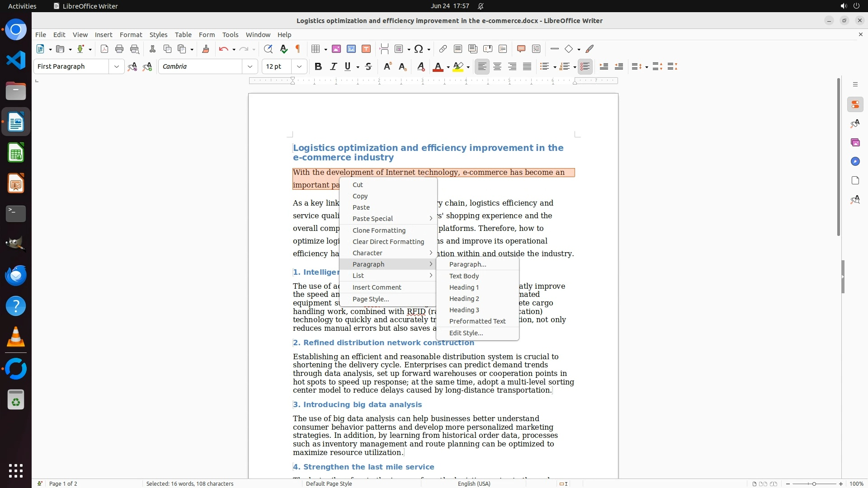Click the Cambria font name field
Screen dimensions: 868x488
point(200,67)
